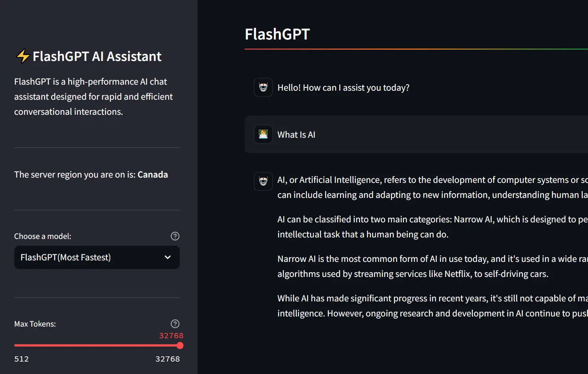
Task: Click the robot avatar on the AI explanation reply
Action: [x=263, y=181]
